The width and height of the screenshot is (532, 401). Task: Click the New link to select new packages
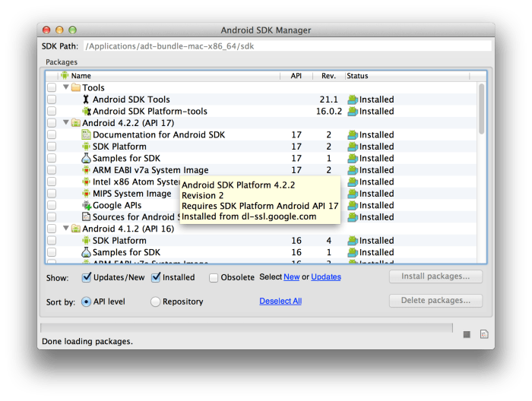coord(291,277)
